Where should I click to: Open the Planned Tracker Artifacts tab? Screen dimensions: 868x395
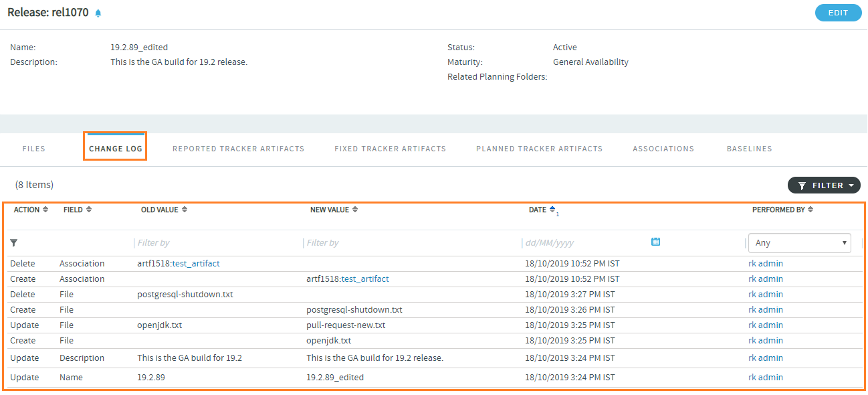[x=539, y=149]
